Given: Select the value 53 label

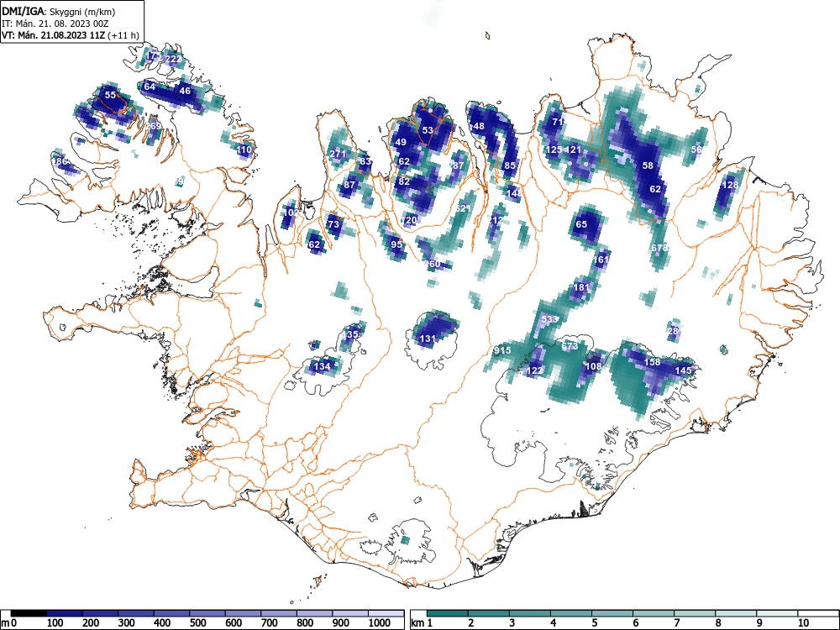Looking at the screenshot, I should coord(428,130).
